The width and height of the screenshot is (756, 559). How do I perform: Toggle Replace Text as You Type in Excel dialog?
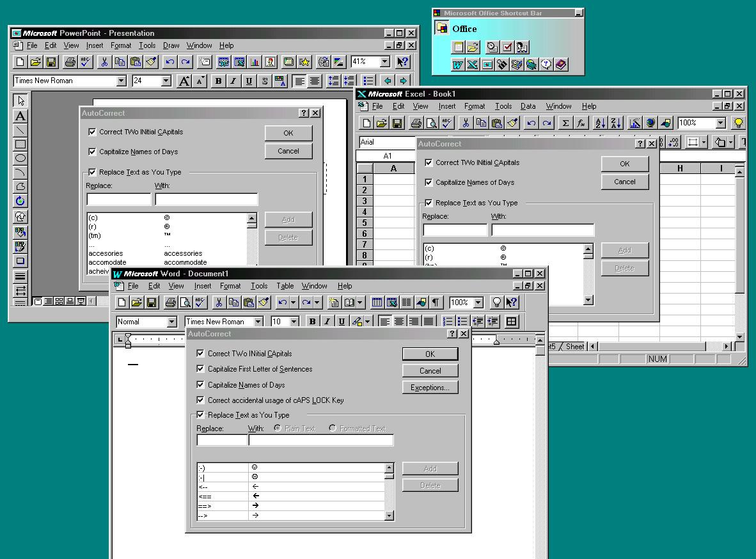(x=429, y=203)
